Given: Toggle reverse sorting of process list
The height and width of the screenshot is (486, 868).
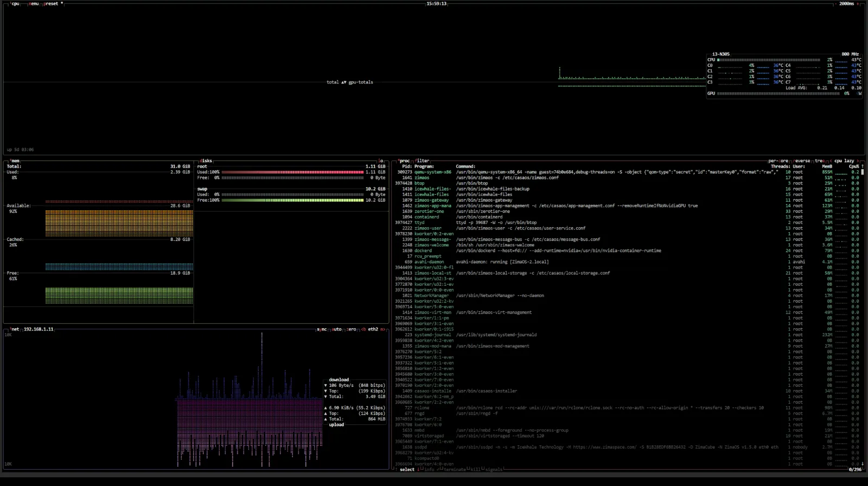Looking at the screenshot, I should pos(802,161).
